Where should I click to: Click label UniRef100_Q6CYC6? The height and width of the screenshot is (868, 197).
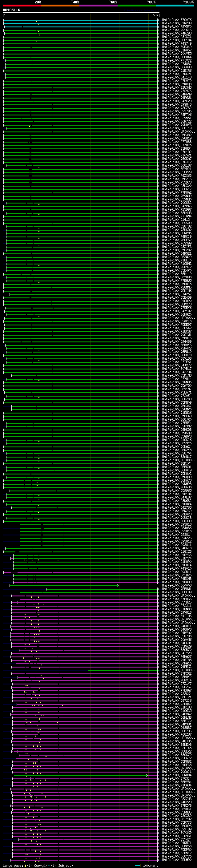(177, 856)
